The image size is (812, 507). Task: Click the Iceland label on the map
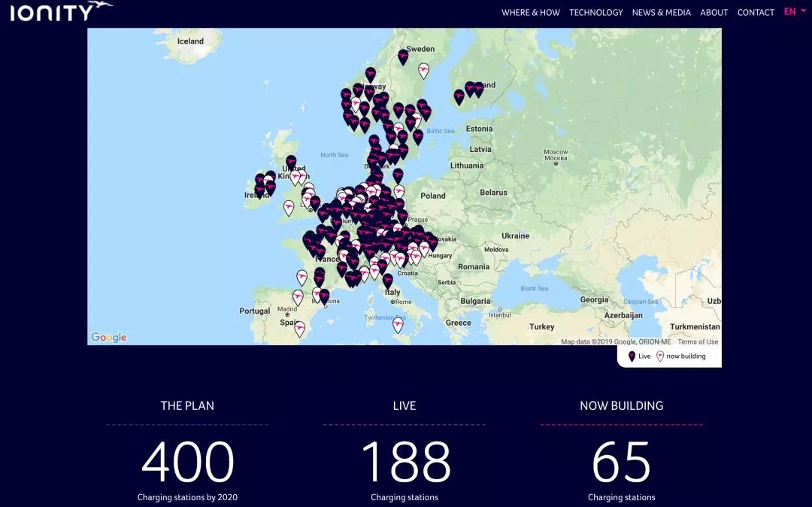190,41
